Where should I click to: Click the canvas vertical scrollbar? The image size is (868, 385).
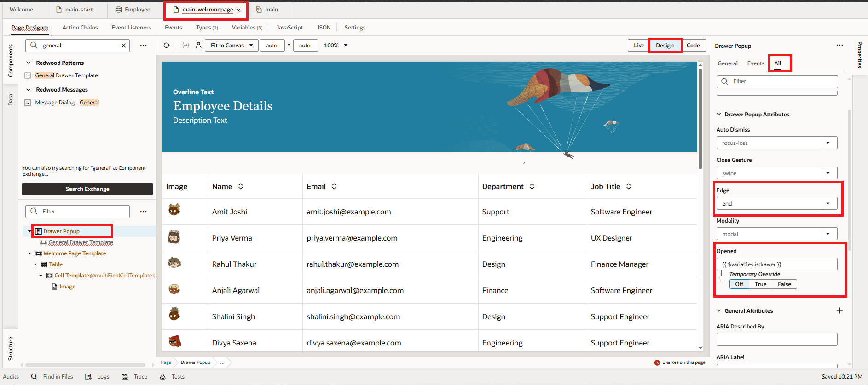(x=700, y=119)
